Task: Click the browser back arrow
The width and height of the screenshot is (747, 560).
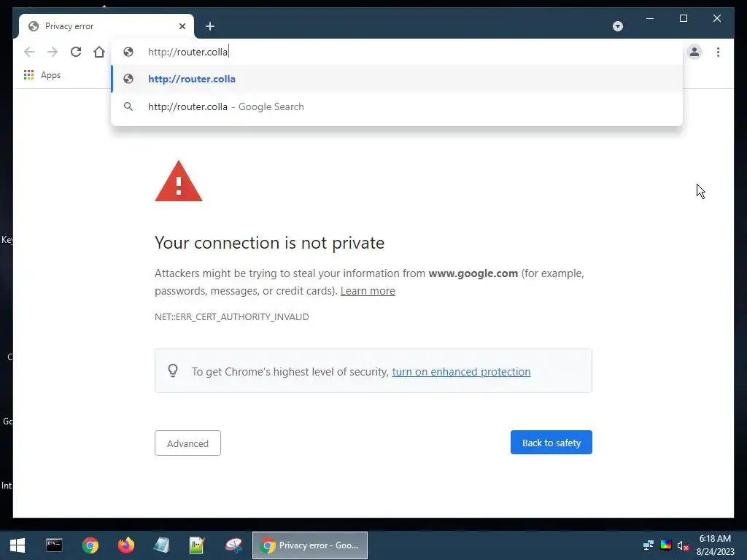Action: pyautogui.click(x=29, y=52)
